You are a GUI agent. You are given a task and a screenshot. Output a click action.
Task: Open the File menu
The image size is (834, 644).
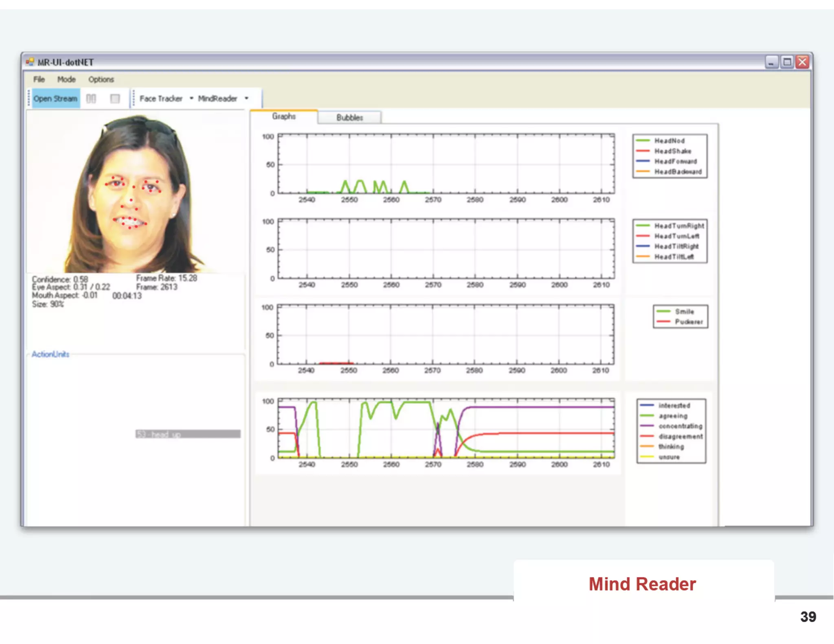[x=39, y=79]
